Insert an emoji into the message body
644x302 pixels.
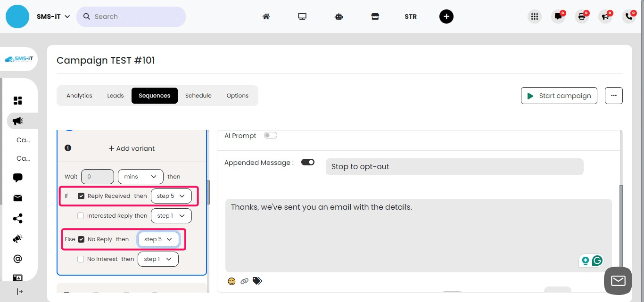[231, 281]
